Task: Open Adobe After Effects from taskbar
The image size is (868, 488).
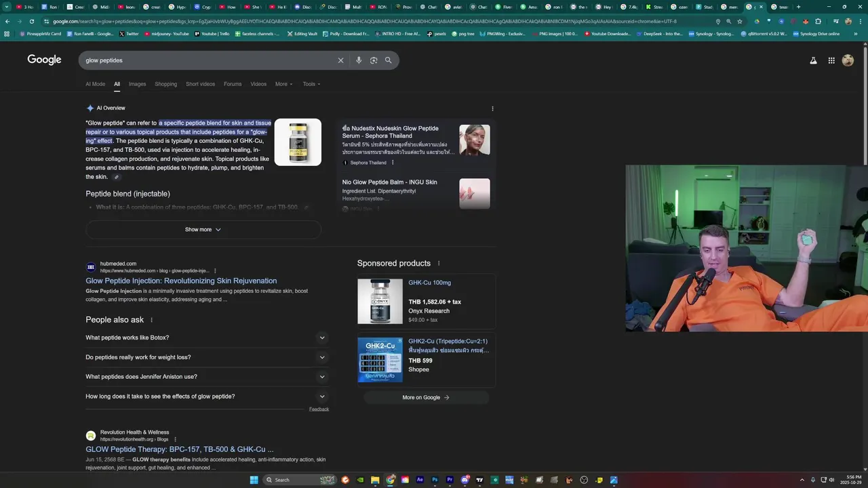Action: tap(420, 480)
